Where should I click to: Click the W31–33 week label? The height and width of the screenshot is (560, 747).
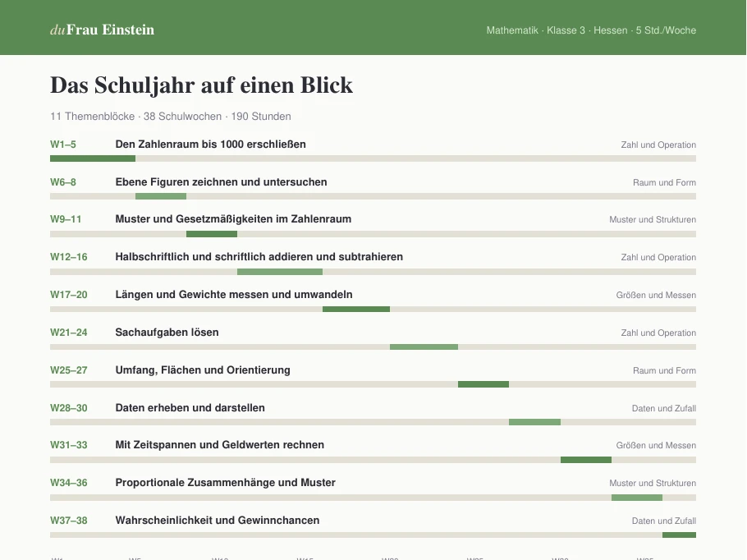point(69,445)
